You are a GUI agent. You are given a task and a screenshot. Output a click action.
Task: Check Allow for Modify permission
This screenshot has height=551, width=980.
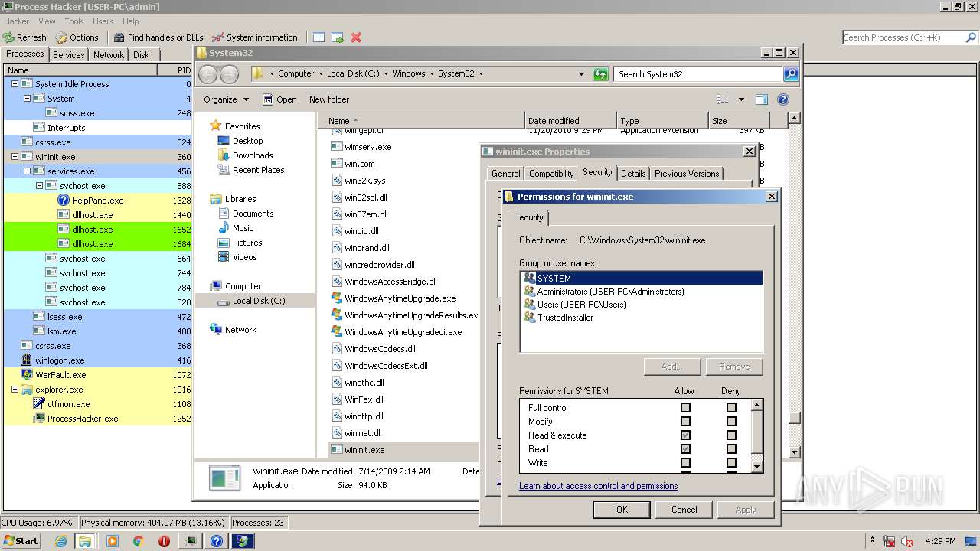pyautogui.click(x=685, y=422)
